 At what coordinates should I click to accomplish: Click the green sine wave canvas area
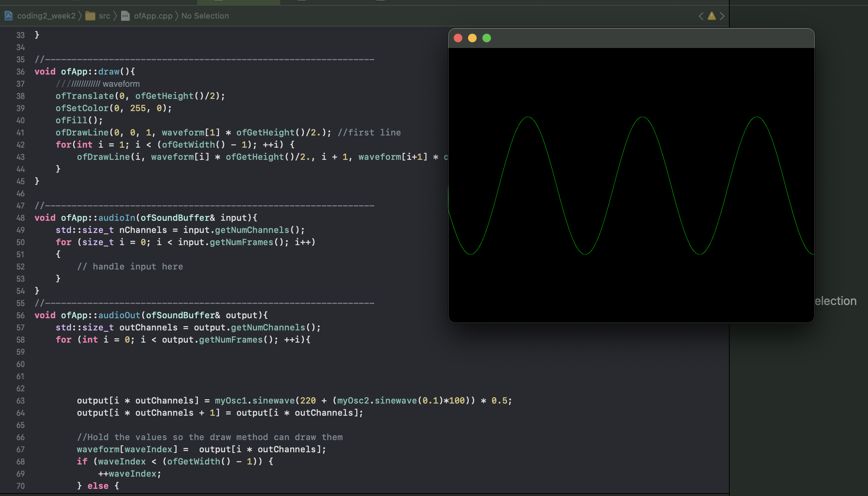pos(631,185)
